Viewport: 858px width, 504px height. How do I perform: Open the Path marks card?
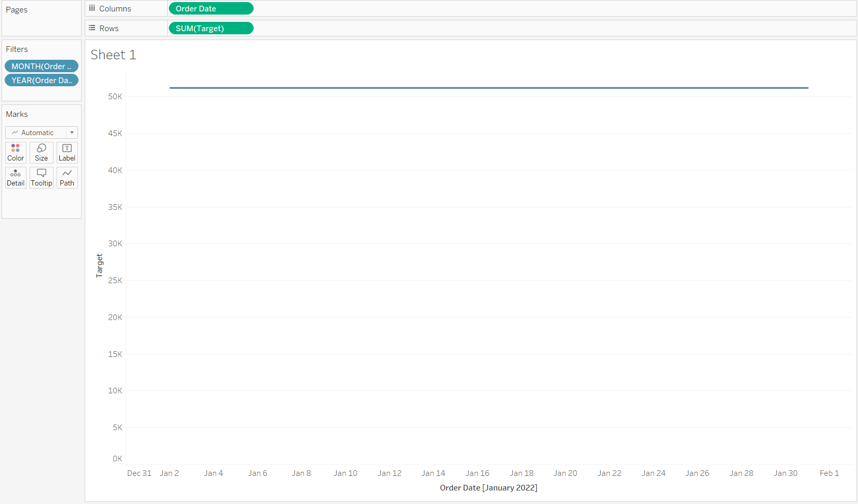(67, 178)
